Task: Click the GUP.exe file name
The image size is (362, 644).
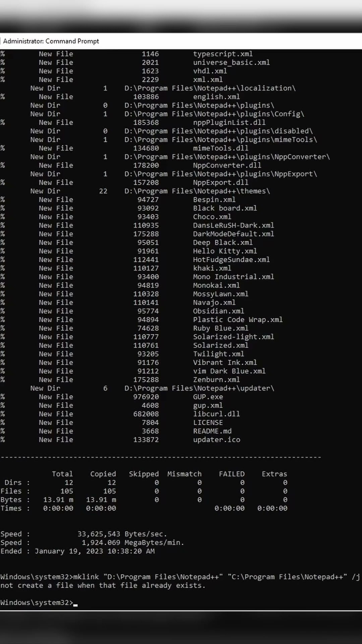Action: pos(208,397)
